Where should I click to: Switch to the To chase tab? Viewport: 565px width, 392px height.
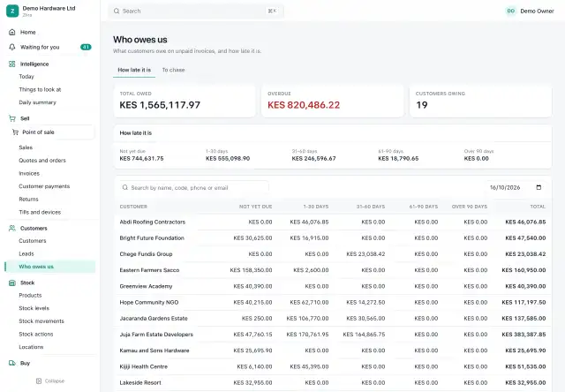(173, 70)
